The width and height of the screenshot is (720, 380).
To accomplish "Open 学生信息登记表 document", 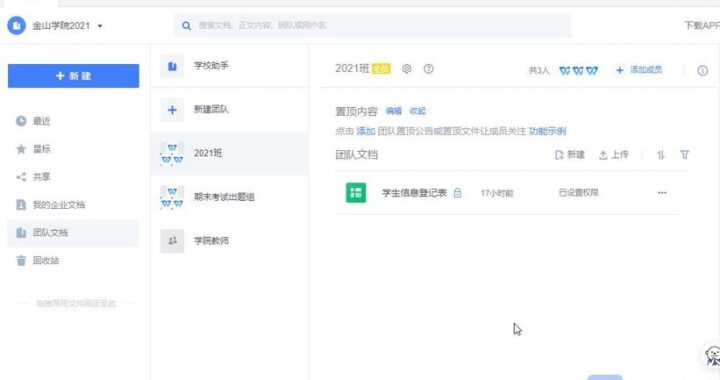I will pos(414,193).
